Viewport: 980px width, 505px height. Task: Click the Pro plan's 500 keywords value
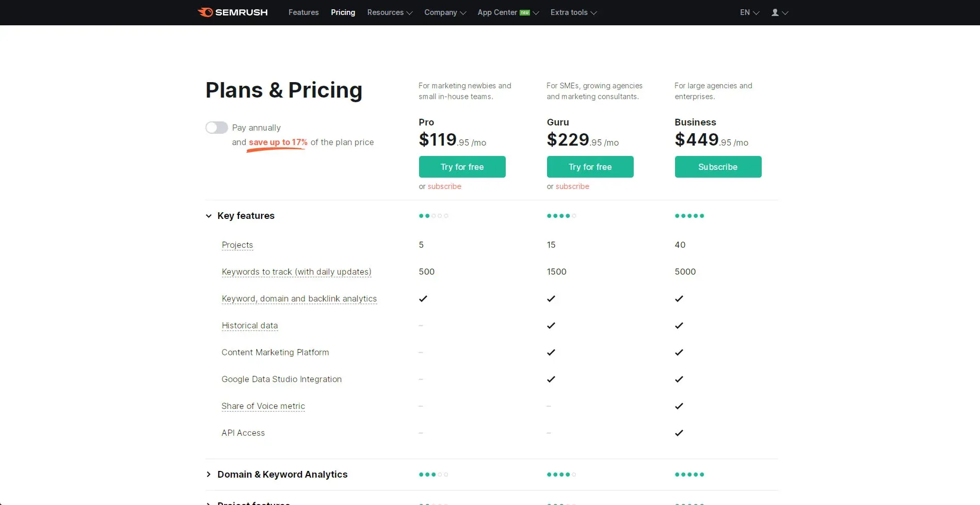point(427,272)
